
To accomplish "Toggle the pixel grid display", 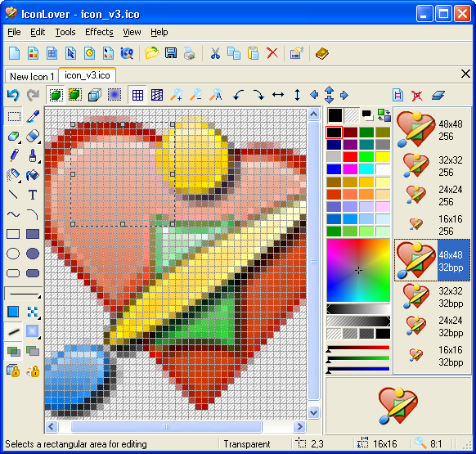I will tap(137, 95).
